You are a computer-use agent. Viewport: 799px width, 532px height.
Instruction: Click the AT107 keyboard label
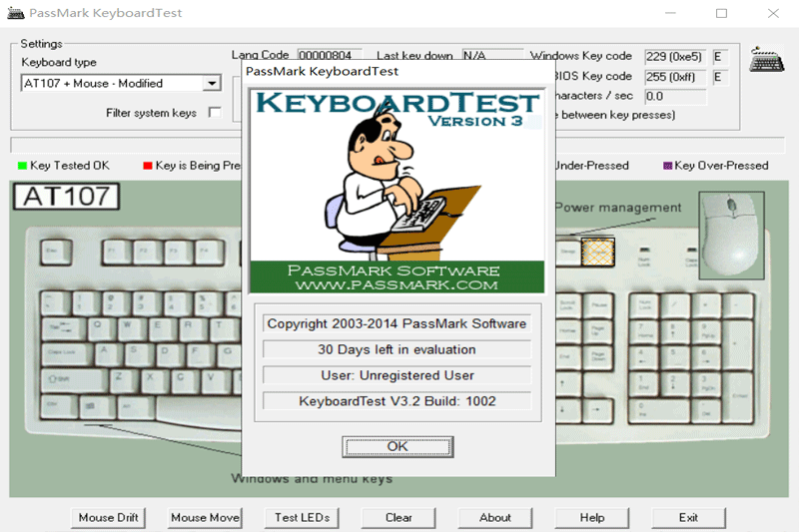(66, 197)
